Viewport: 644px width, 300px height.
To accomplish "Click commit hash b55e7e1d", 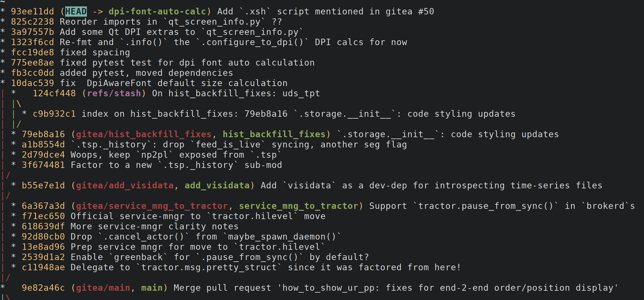I will coord(43,186).
